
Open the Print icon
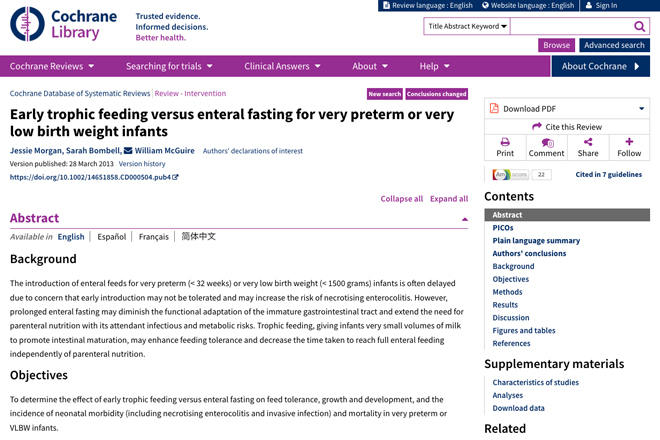[505, 142]
